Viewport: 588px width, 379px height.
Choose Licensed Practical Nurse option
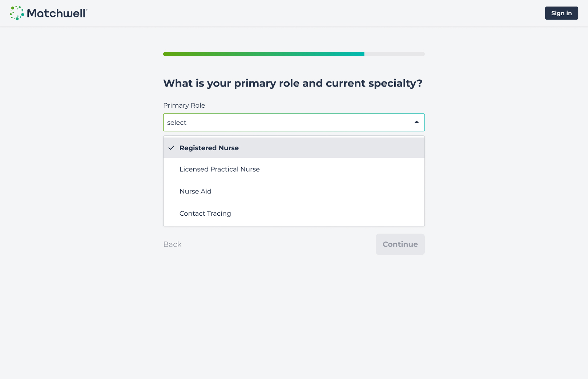point(220,169)
